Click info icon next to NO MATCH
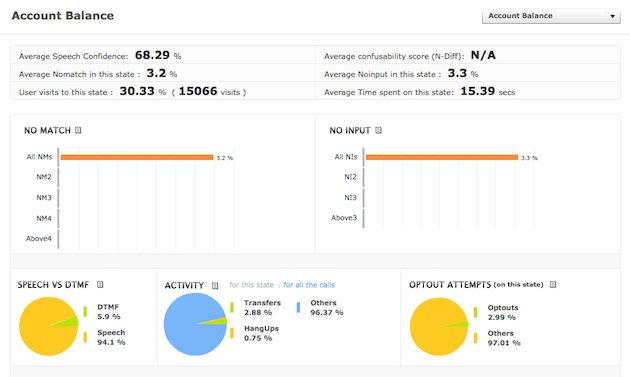This screenshot has width=630, height=377. click(x=78, y=130)
